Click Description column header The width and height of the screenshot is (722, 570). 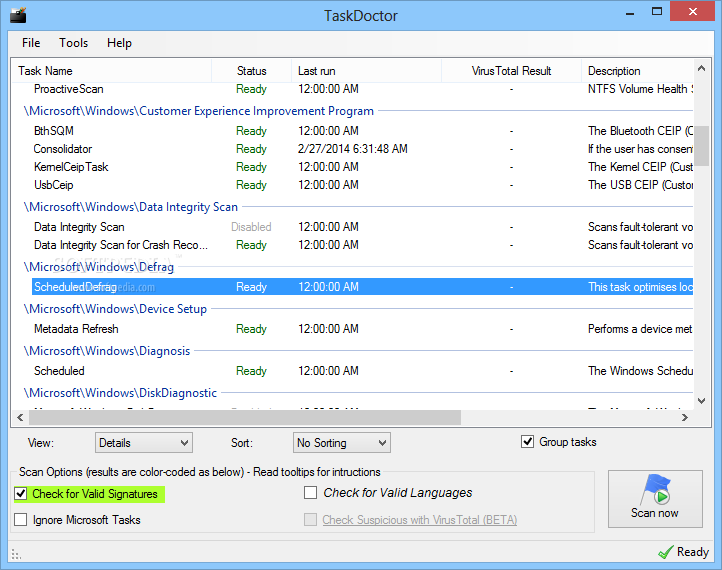pos(637,71)
